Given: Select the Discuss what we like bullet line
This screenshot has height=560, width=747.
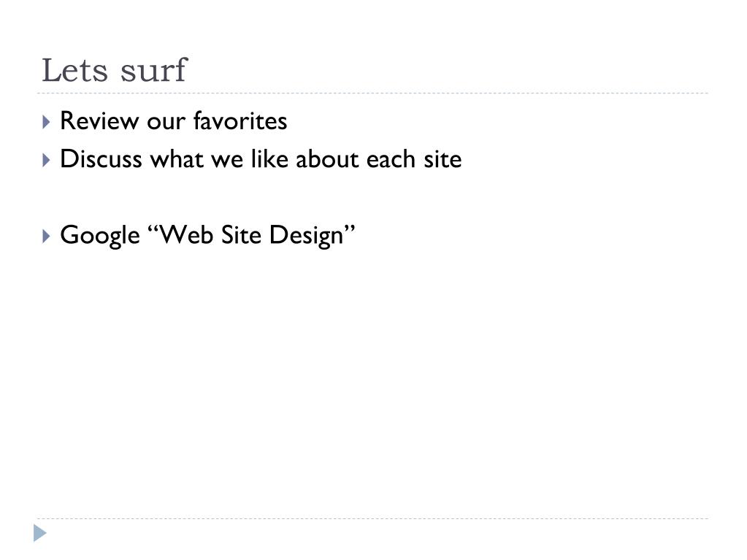Looking at the screenshot, I should pyautogui.click(x=261, y=158).
